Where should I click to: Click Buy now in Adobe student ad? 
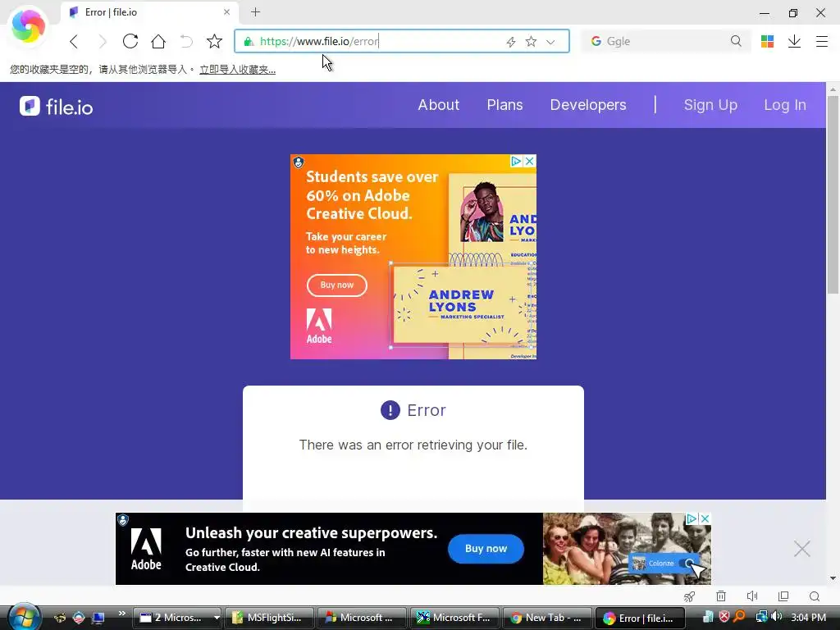click(337, 285)
